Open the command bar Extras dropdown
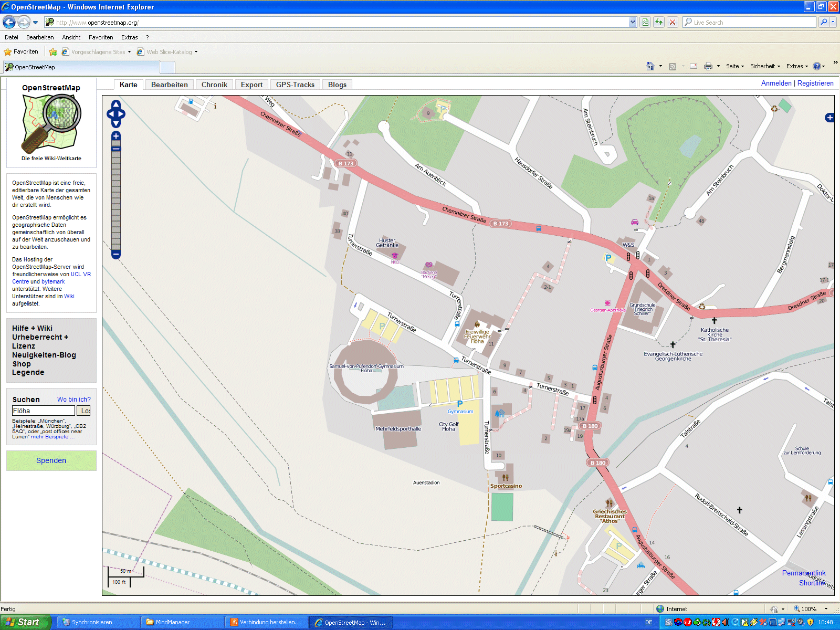840x630 pixels. click(797, 66)
